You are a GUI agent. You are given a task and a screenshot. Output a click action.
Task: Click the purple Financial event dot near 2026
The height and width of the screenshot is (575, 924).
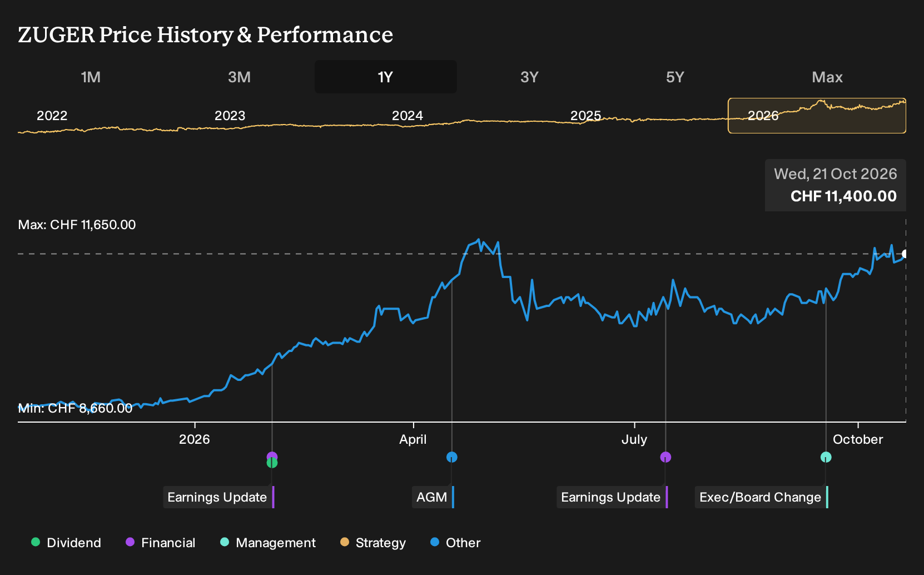(x=272, y=456)
